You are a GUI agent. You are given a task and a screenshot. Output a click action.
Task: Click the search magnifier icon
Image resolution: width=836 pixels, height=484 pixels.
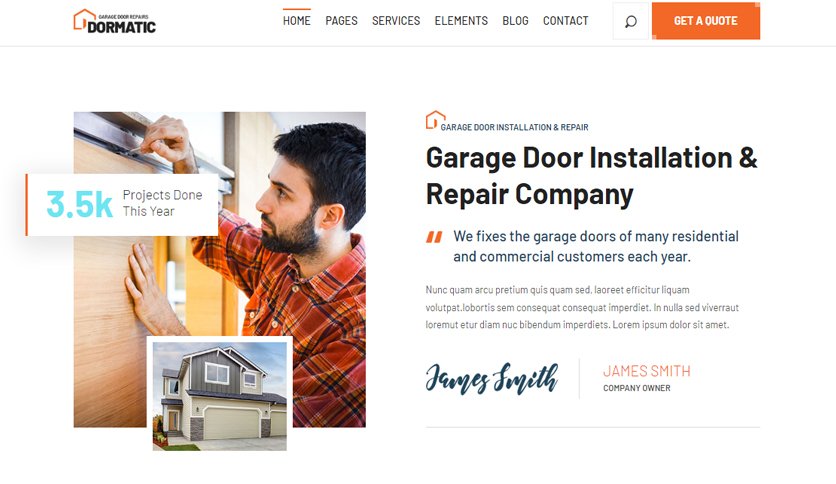pos(631,21)
